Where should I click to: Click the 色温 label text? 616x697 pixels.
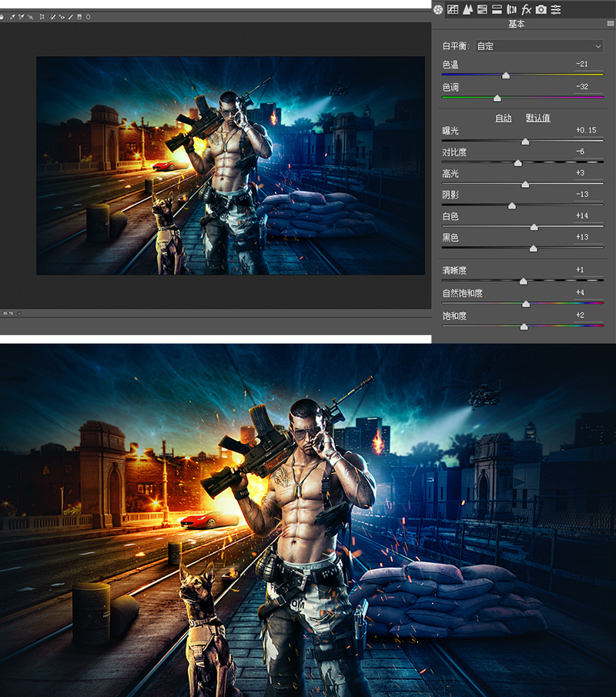(x=450, y=65)
